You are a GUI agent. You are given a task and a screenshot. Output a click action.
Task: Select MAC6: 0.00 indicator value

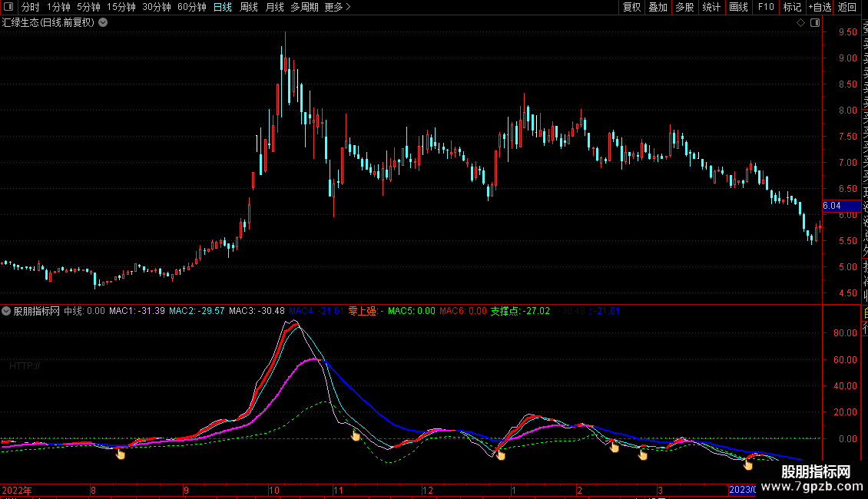[x=462, y=311]
